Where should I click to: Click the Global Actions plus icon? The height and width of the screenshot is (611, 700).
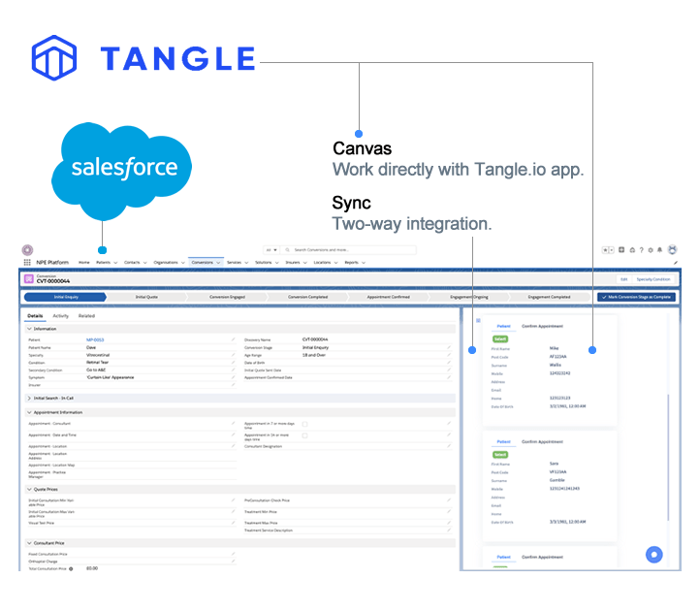621,250
